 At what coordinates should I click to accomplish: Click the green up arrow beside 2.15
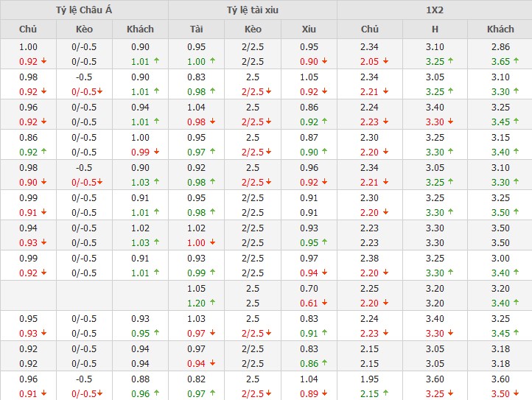point(384,394)
